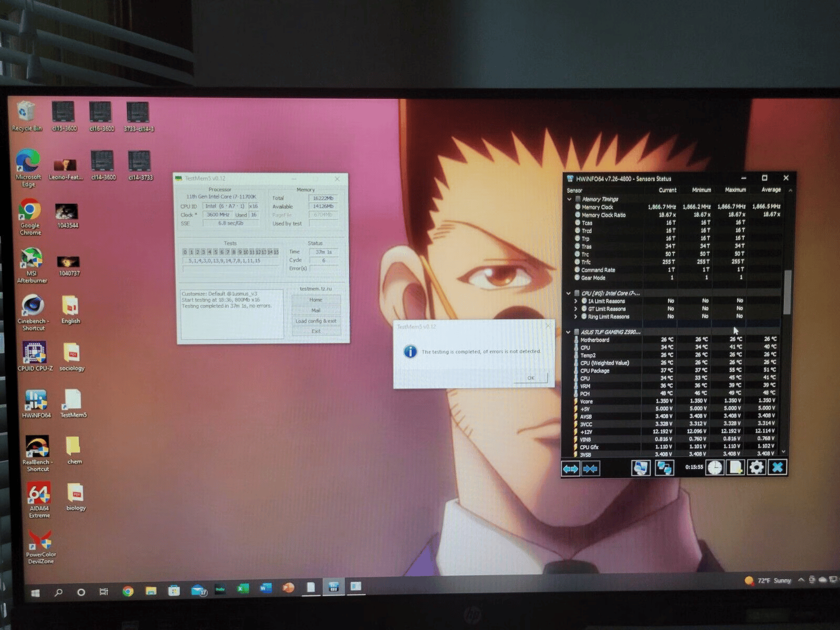Select the Command Rate sensor row
Viewport: 840px width, 630px height.
point(677,270)
